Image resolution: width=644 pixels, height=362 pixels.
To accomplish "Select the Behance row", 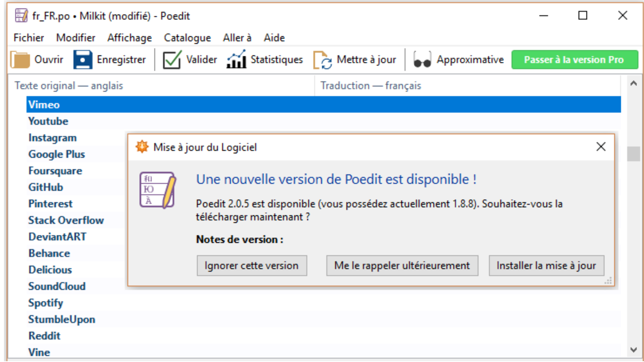I will [76, 253].
